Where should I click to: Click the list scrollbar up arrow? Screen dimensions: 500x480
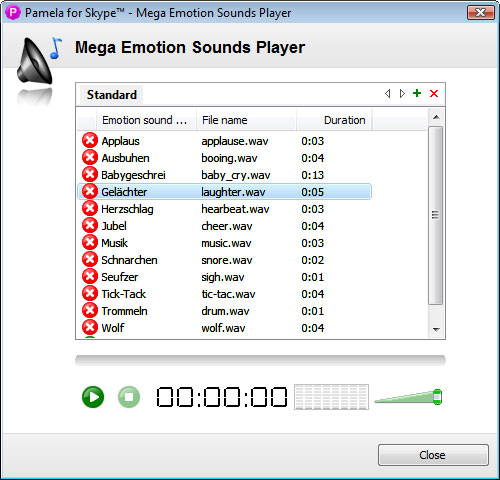(436, 117)
